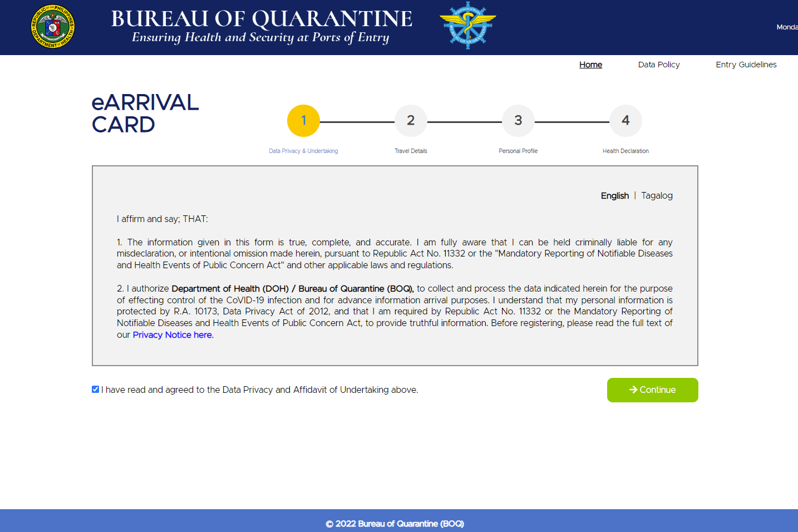Screen dimensions: 798x532
Task: Select step 3 circle in progress tracker
Action: pos(518,121)
